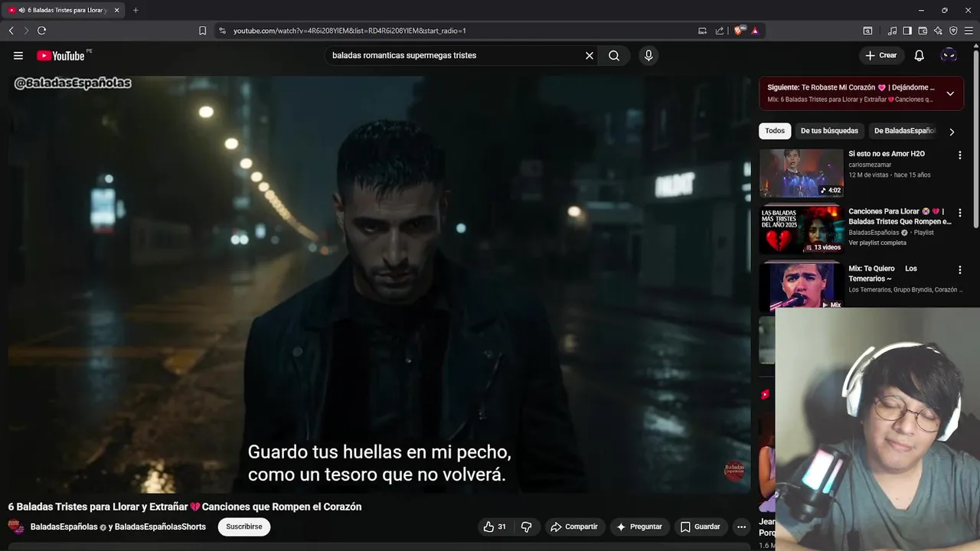The height and width of the screenshot is (551, 980).
Task: Open Brave playlist music note icon
Action: (x=892, y=31)
